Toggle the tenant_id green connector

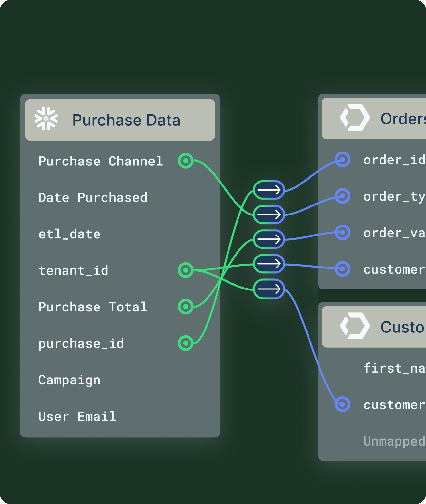coord(186,270)
